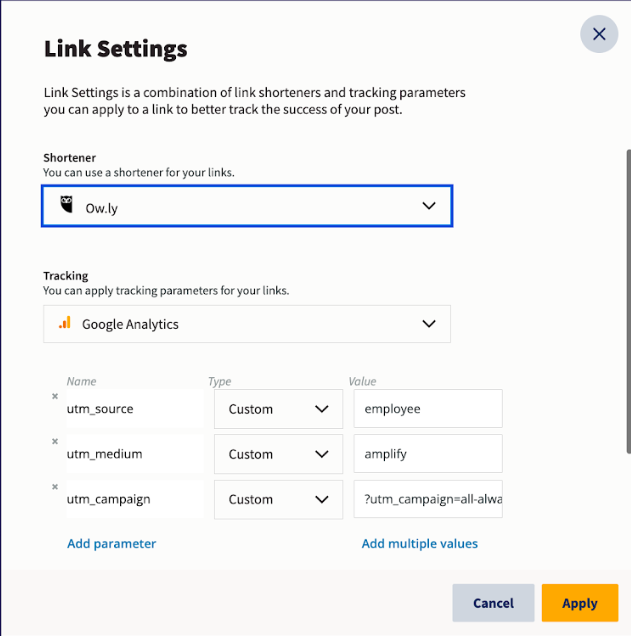Change Type dropdown for utm_medium
The width and height of the screenshot is (631, 636).
pos(278,454)
